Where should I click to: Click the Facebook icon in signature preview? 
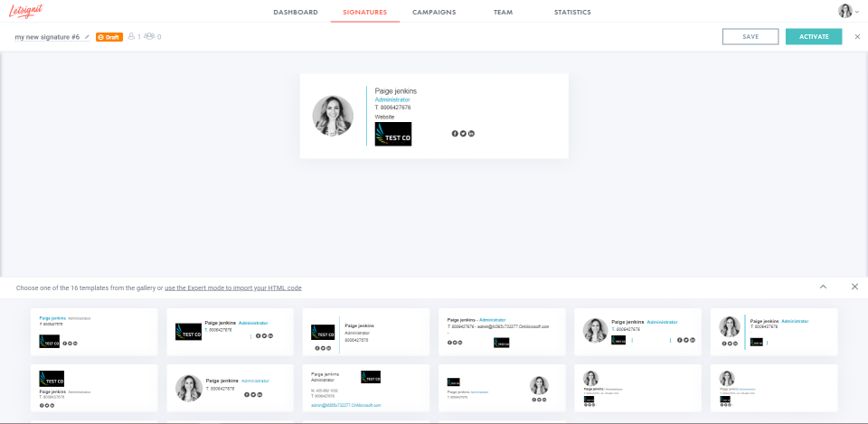coord(455,134)
